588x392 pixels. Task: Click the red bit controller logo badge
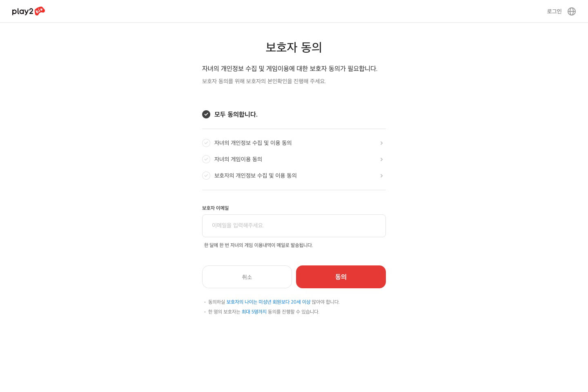40,11
